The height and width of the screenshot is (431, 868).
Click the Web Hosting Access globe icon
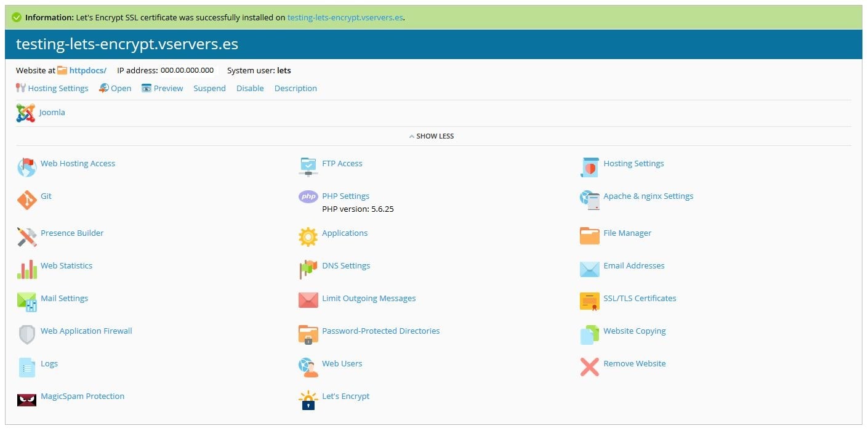point(26,167)
